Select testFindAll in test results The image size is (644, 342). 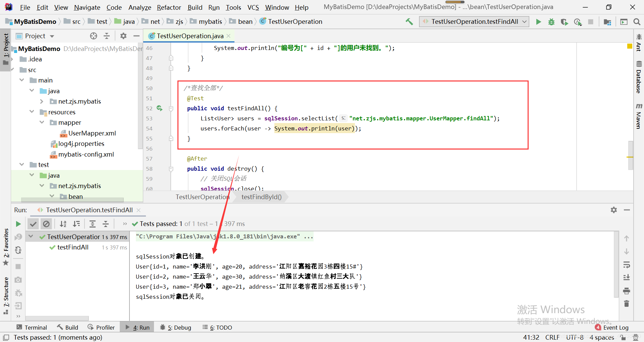(73, 247)
